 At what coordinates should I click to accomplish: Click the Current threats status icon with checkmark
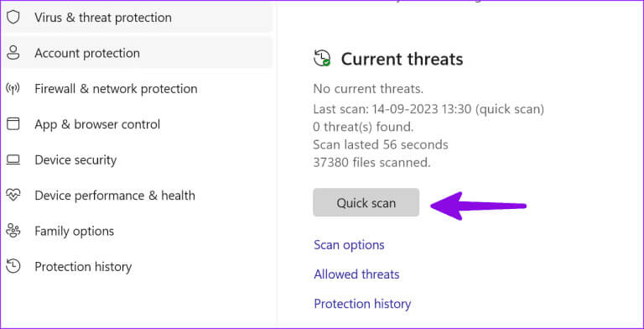coord(322,58)
